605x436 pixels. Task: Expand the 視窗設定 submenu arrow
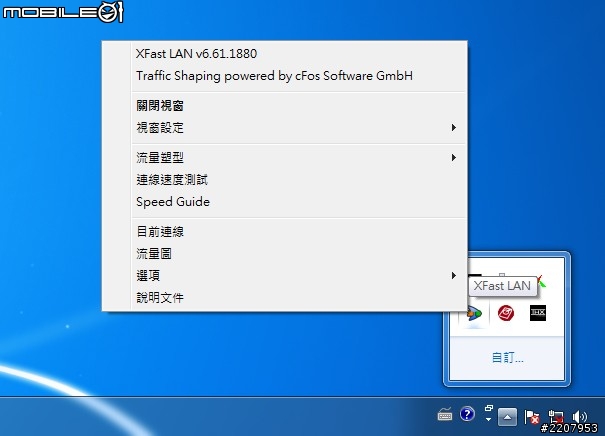coord(454,128)
